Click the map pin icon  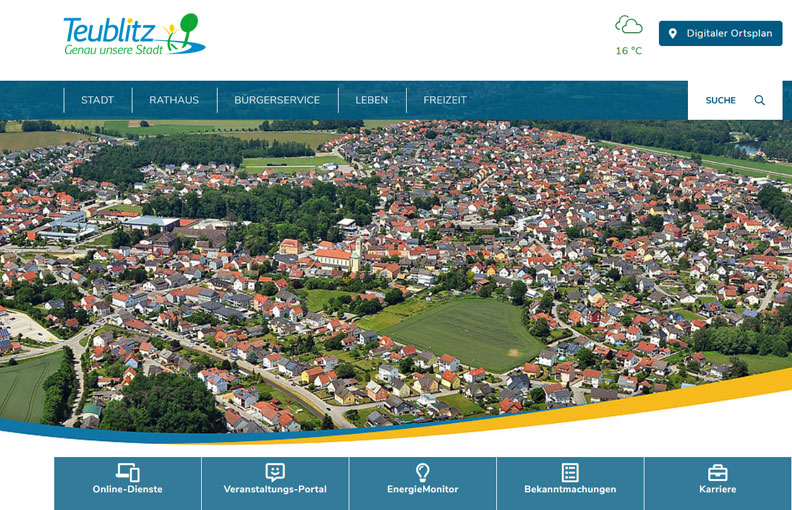point(673,34)
